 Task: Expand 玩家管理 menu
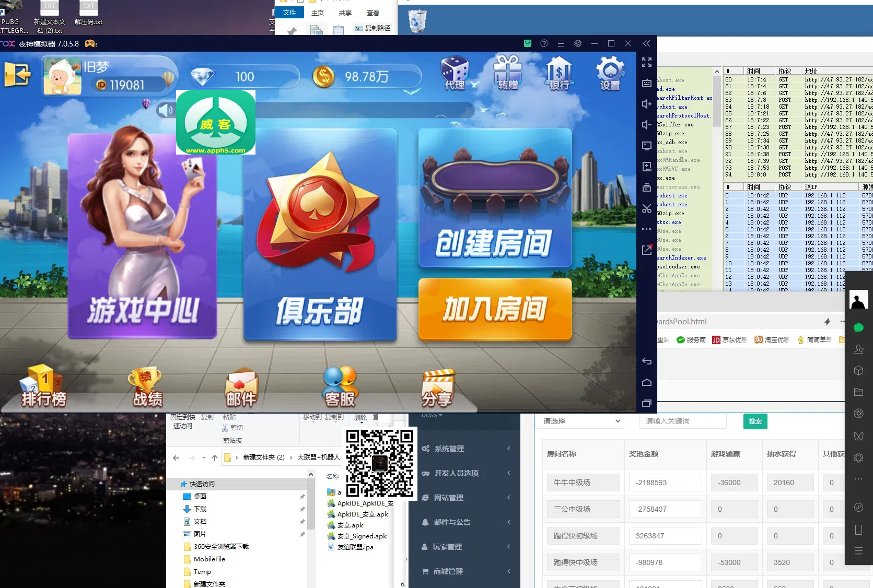466,547
